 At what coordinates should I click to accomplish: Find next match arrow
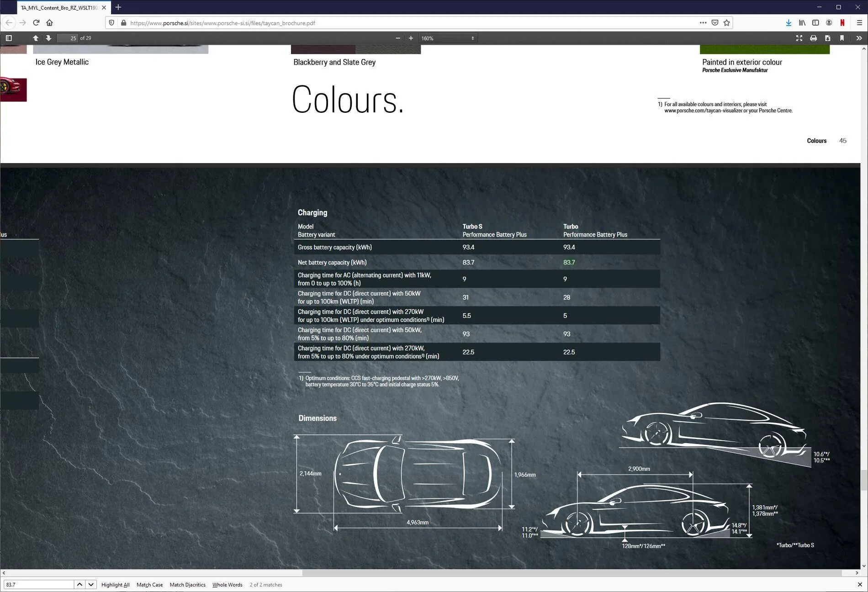[91, 584]
